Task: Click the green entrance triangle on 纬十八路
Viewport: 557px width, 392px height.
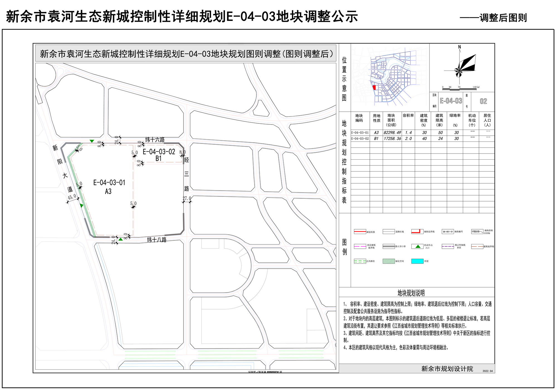Action: click(x=120, y=239)
